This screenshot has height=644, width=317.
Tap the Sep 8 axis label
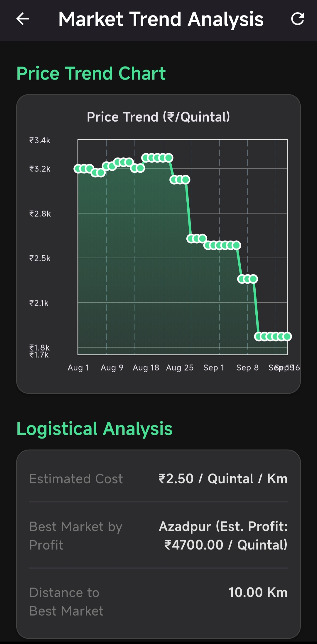(247, 368)
